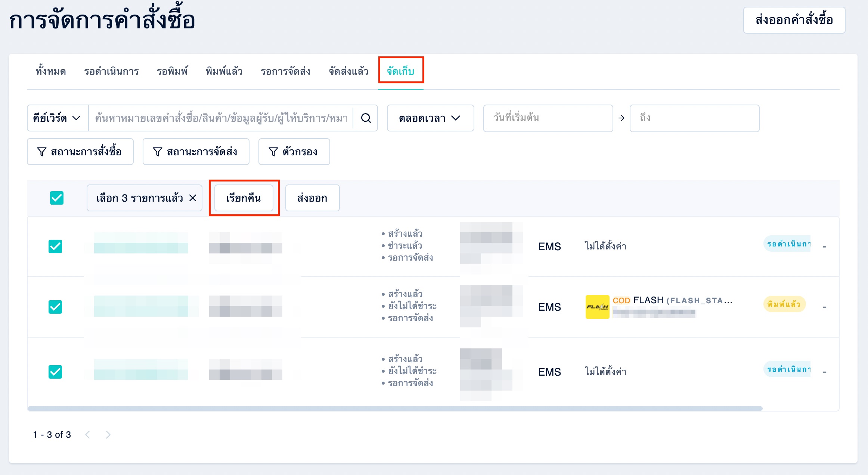Go to previous page arrow
The width and height of the screenshot is (868, 475).
pyautogui.click(x=88, y=435)
